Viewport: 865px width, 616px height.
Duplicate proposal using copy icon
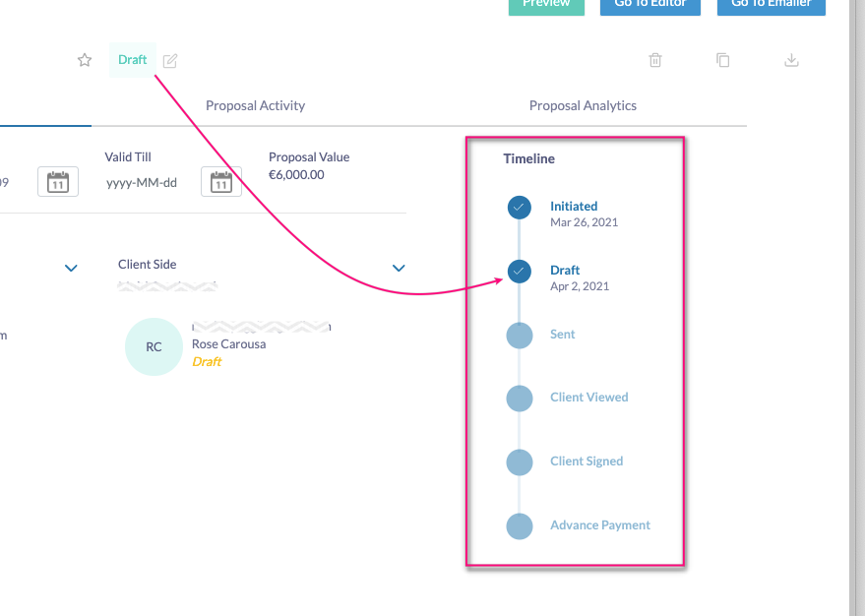coord(722,60)
